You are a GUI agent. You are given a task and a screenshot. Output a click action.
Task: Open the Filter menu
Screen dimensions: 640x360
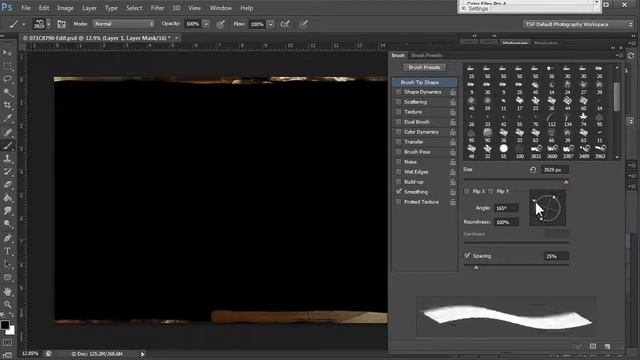157,8
